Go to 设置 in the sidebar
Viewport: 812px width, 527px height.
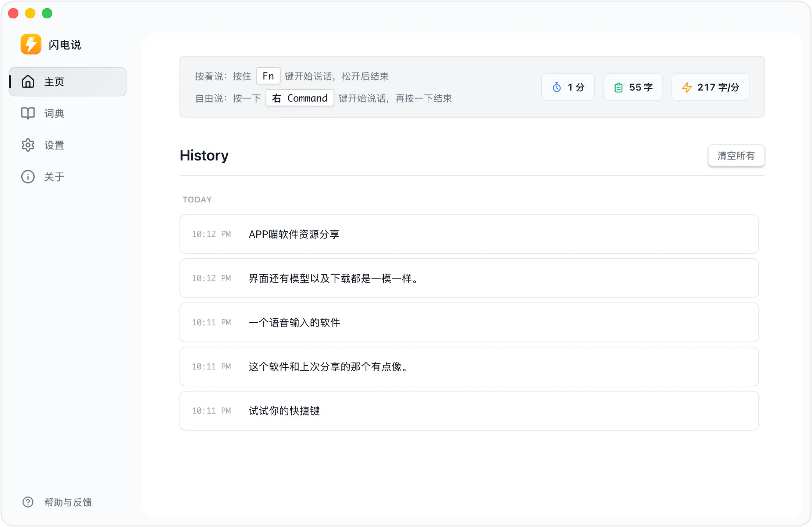pos(54,145)
